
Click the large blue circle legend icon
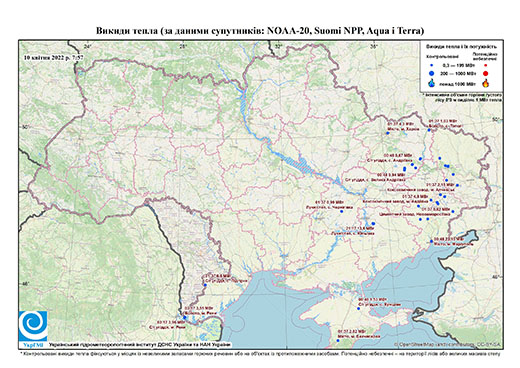[x=432, y=73]
